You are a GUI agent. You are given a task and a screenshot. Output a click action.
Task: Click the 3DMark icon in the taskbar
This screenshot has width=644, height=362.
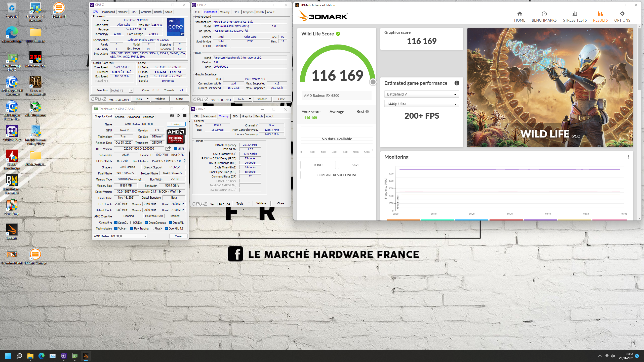(x=86, y=356)
